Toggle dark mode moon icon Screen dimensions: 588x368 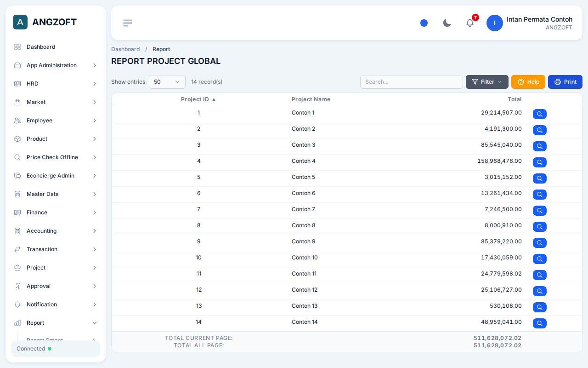(x=447, y=23)
